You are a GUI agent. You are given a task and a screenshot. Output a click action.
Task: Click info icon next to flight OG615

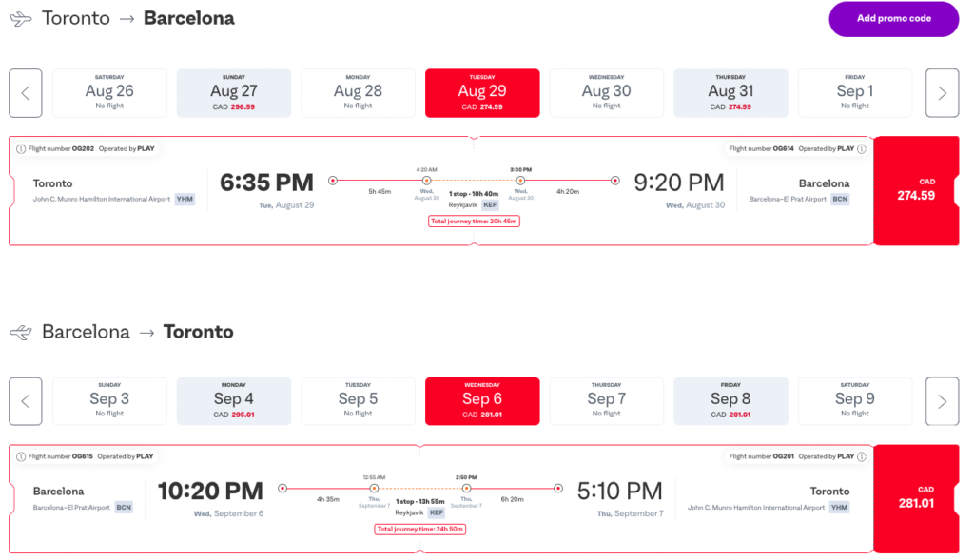click(x=21, y=456)
